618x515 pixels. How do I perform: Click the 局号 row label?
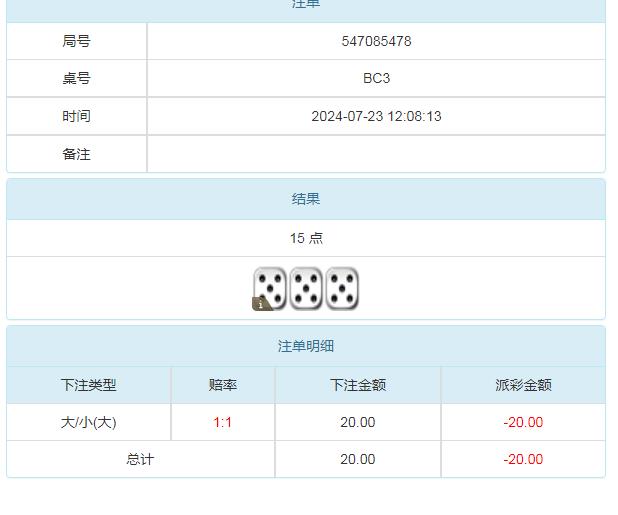[76, 41]
